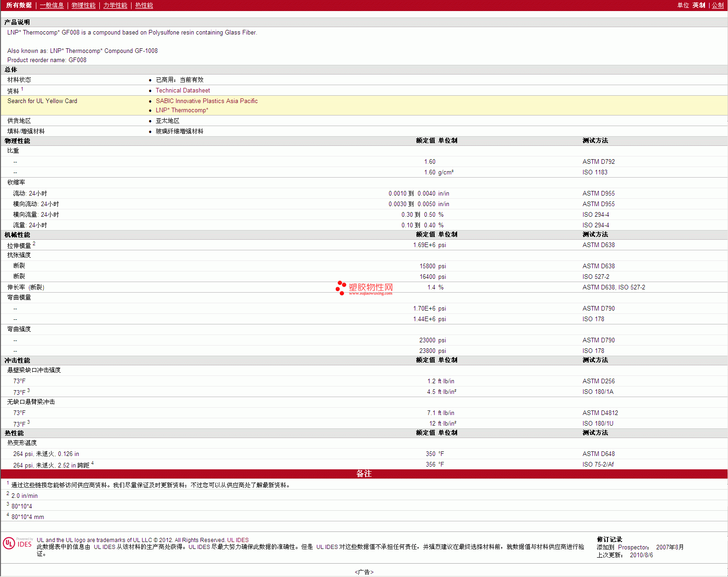Jump to 热性能 section link
Image resolution: width=728 pixels, height=577 pixels.
coord(144,6)
